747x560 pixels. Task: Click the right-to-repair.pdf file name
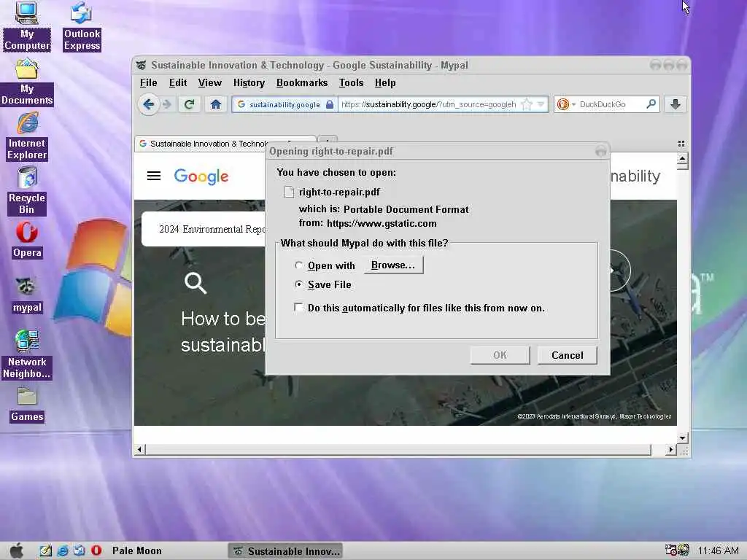pos(339,192)
